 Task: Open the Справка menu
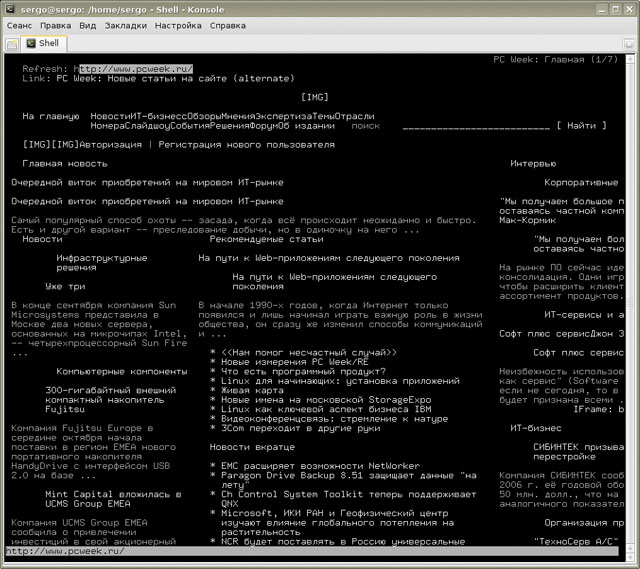point(227,26)
